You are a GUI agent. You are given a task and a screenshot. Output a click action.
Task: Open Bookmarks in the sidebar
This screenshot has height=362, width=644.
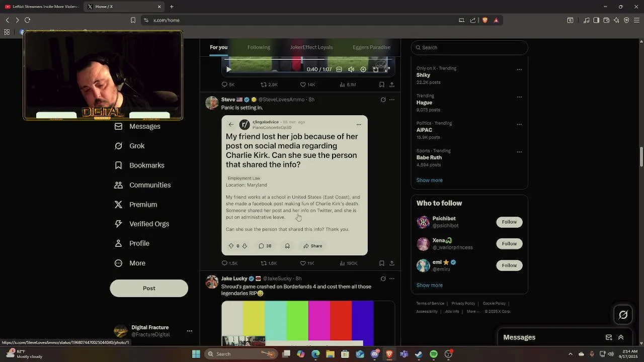coord(140,165)
